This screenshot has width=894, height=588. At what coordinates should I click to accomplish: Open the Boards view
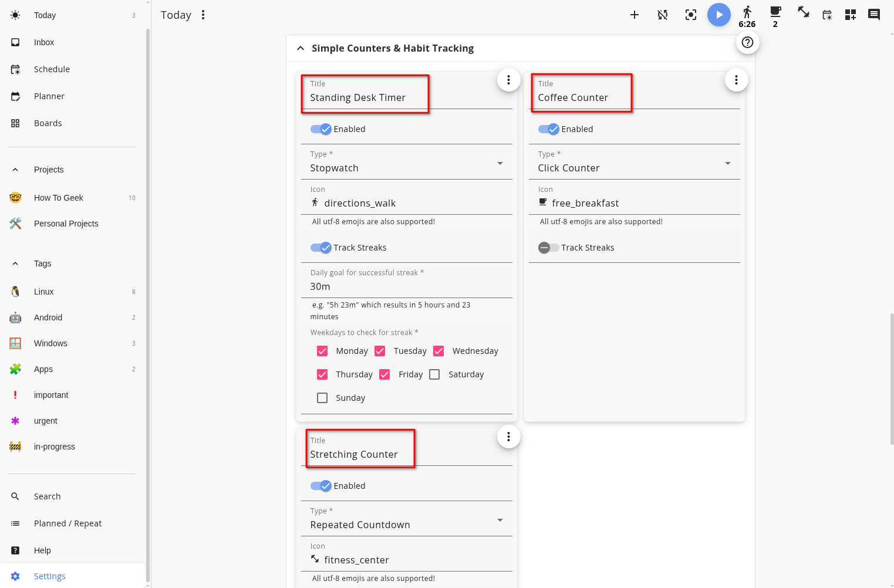click(72, 123)
